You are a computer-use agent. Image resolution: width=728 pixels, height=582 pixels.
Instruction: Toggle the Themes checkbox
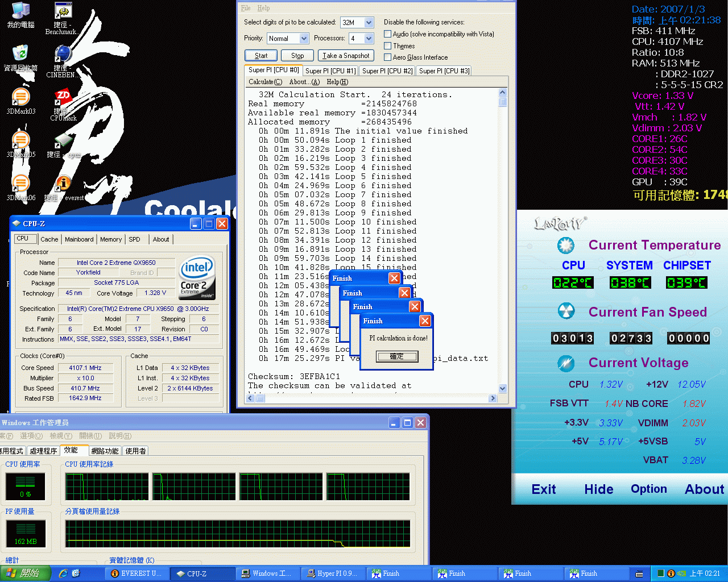388,45
